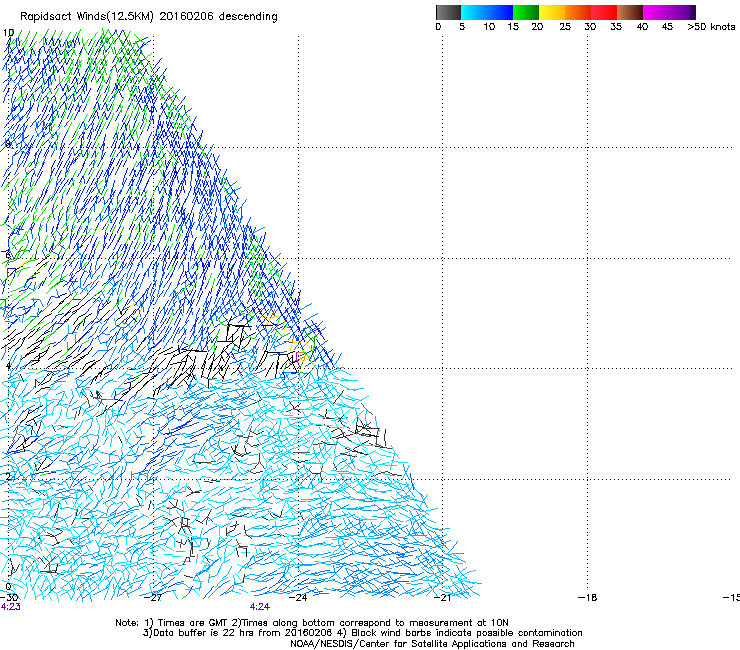The image size is (740, 650).
Task: Click the '-27' longitude axis label
Action: click(153, 598)
